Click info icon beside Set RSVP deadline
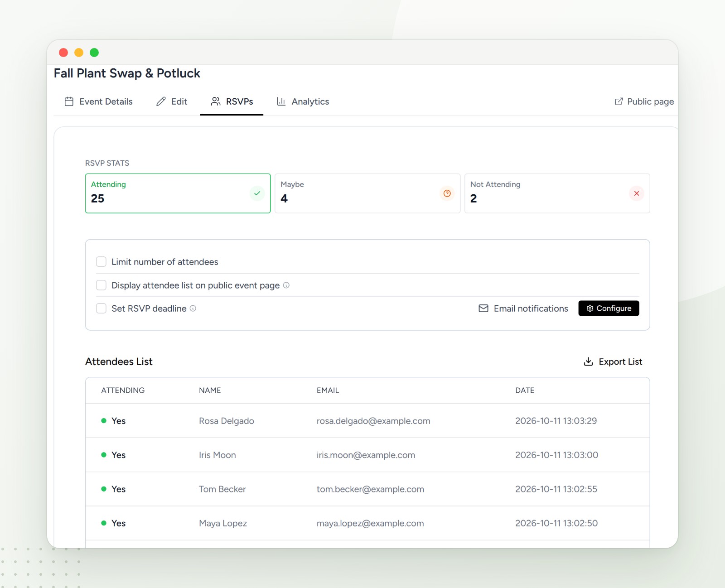The height and width of the screenshot is (588, 725). point(193,308)
